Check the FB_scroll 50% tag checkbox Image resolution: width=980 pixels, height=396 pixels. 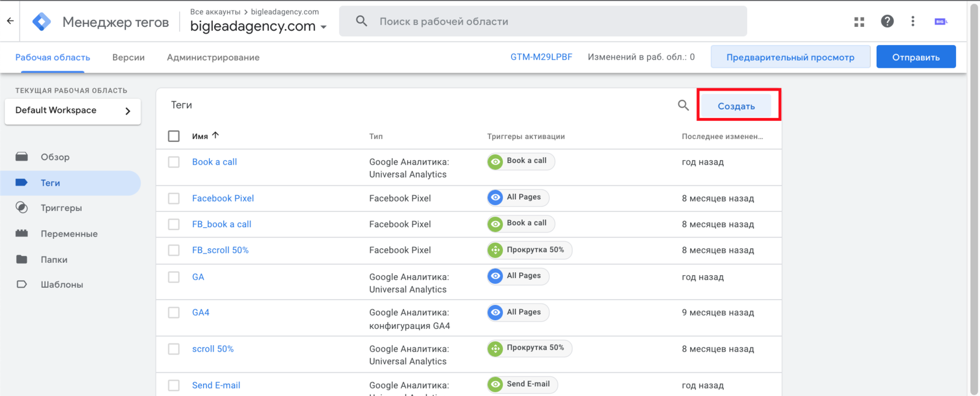(x=174, y=250)
